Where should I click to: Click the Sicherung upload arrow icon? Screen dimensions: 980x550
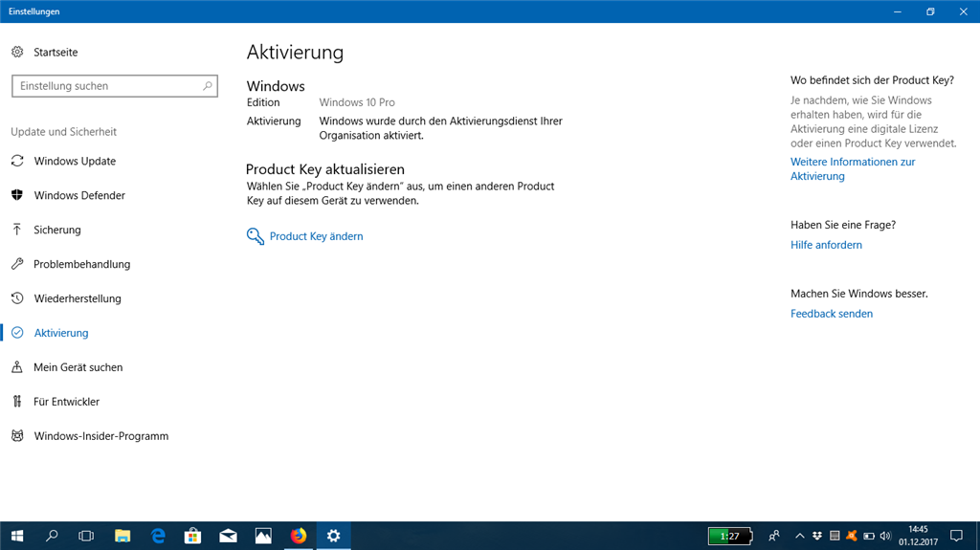(x=17, y=230)
